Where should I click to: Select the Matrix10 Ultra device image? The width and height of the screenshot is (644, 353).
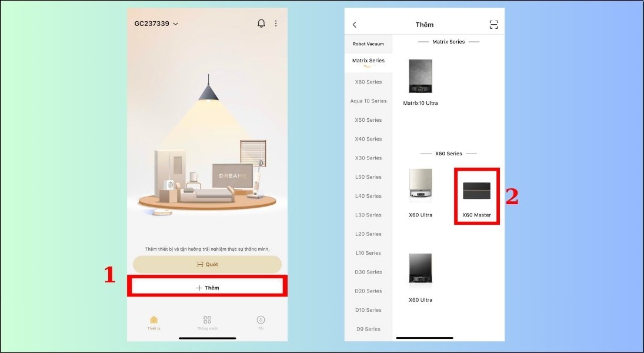pyautogui.click(x=420, y=75)
